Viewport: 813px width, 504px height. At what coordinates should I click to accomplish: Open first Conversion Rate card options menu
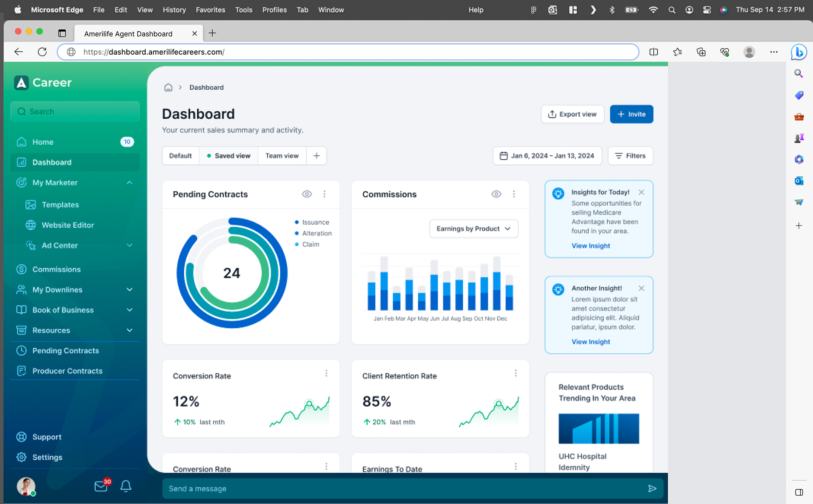point(326,373)
